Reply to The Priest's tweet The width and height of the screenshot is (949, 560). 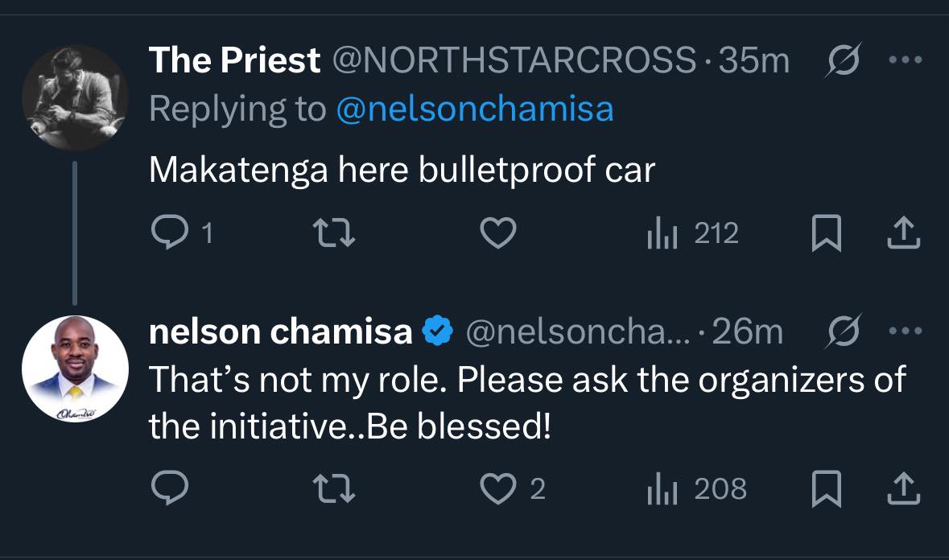(x=169, y=233)
